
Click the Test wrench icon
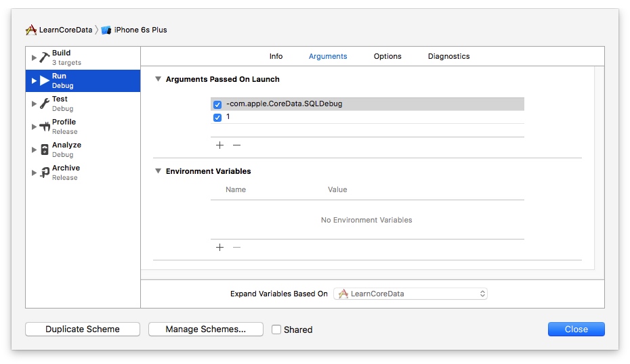pyautogui.click(x=45, y=104)
